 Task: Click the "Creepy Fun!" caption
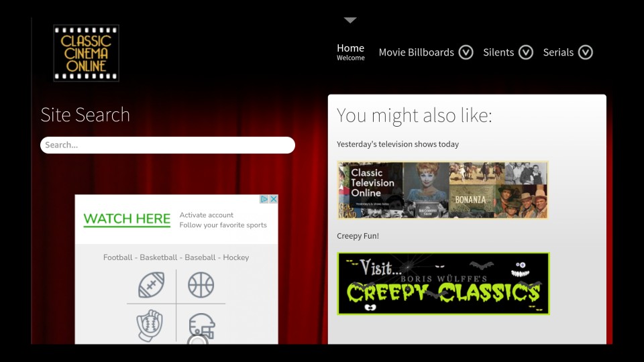[358, 236]
